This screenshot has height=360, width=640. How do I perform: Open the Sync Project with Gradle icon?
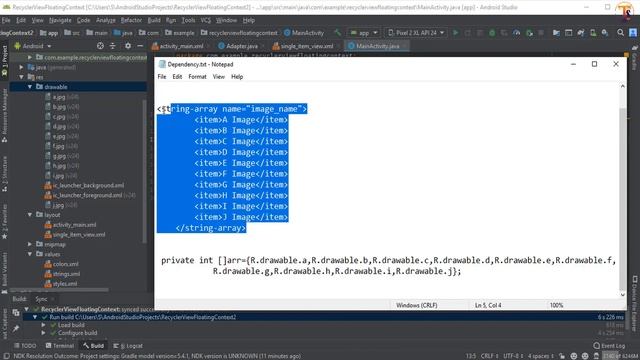[580, 33]
